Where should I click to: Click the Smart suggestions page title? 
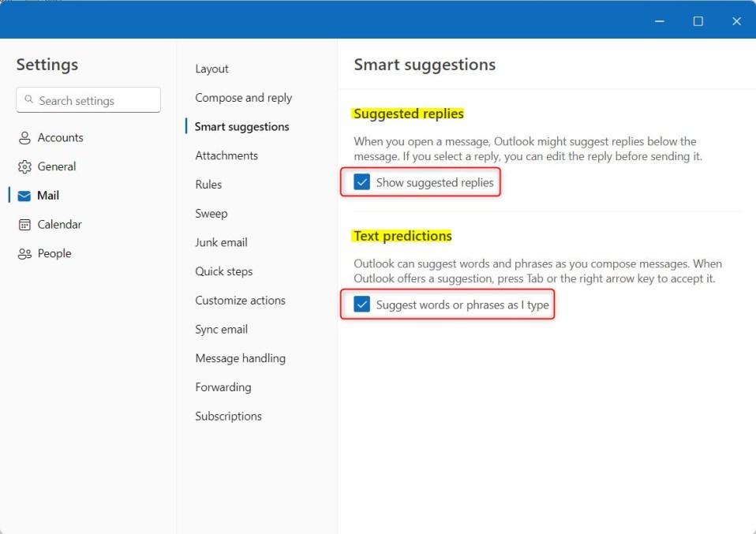pyautogui.click(x=425, y=65)
